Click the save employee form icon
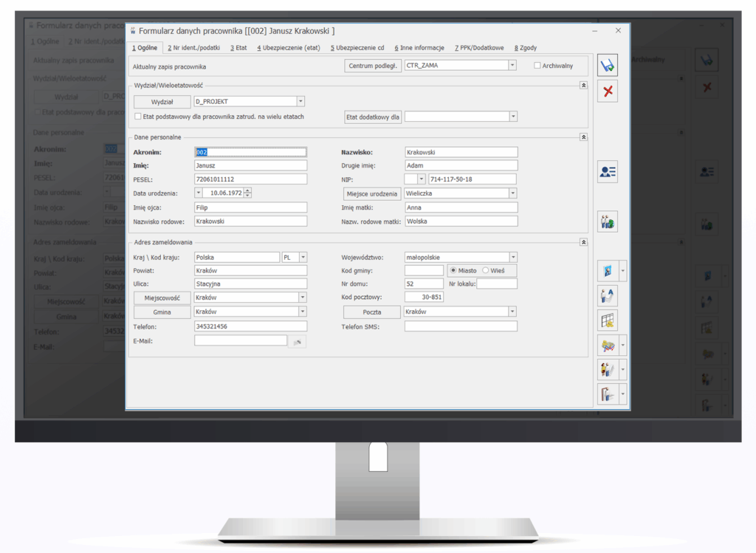Image resolution: width=756 pixels, height=553 pixels. coord(607,66)
